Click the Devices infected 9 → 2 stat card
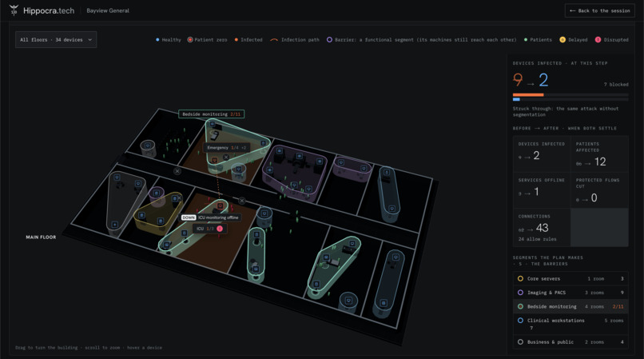The height and width of the screenshot is (359, 644). 542,154
